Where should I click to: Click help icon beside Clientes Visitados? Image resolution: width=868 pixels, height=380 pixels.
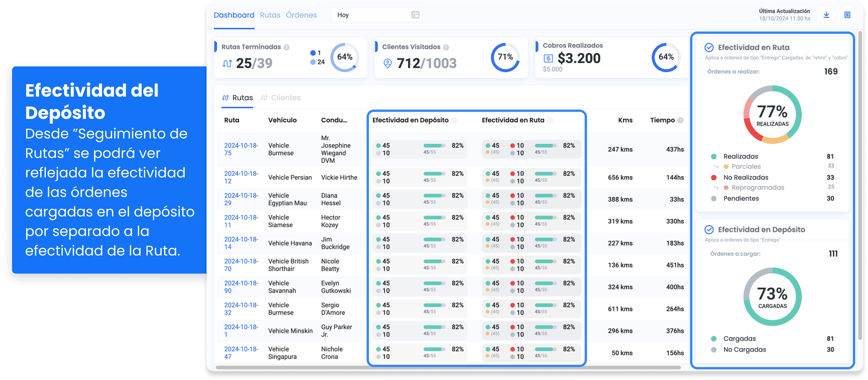[446, 48]
